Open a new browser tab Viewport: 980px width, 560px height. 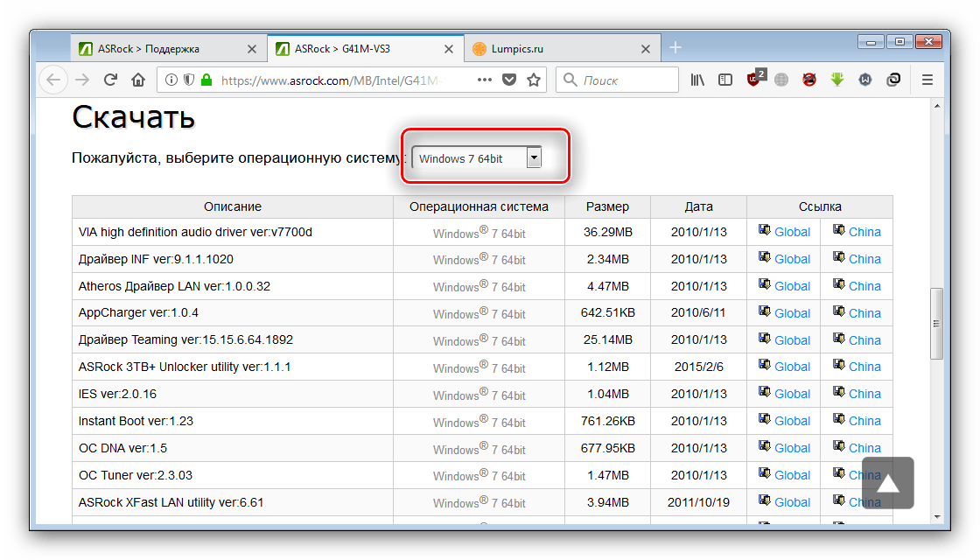[675, 48]
